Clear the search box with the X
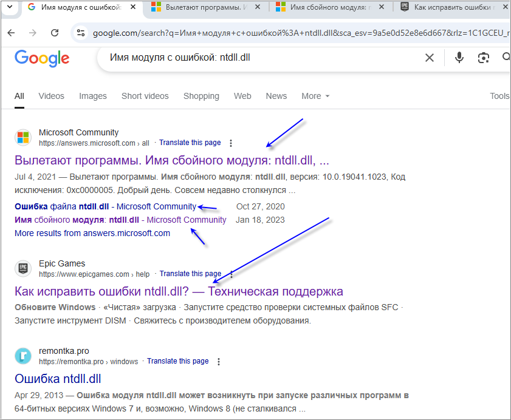 coord(430,58)
